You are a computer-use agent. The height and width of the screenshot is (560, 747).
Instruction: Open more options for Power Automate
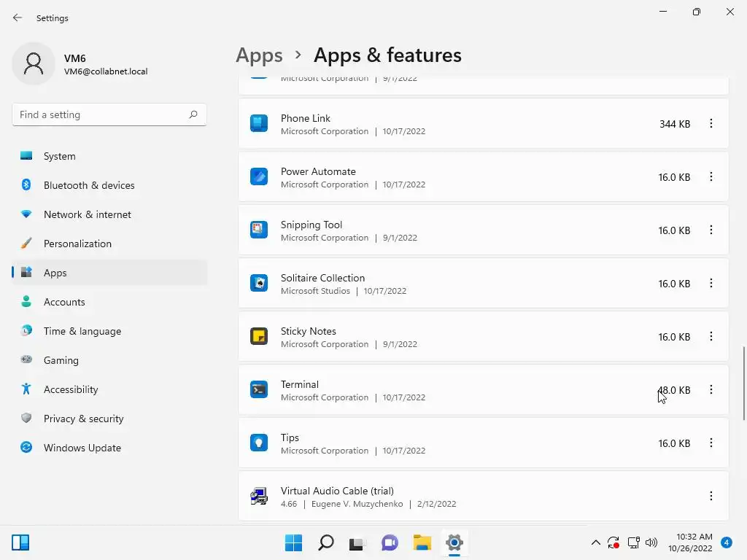tap(711, 176)
